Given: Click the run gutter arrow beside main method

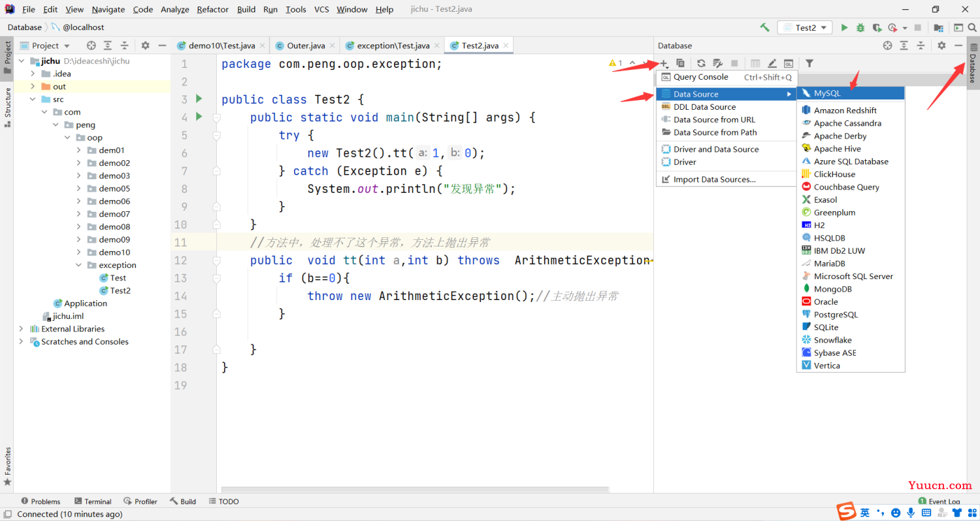Looking at the screenshot, I should click(x=199, y=117).
